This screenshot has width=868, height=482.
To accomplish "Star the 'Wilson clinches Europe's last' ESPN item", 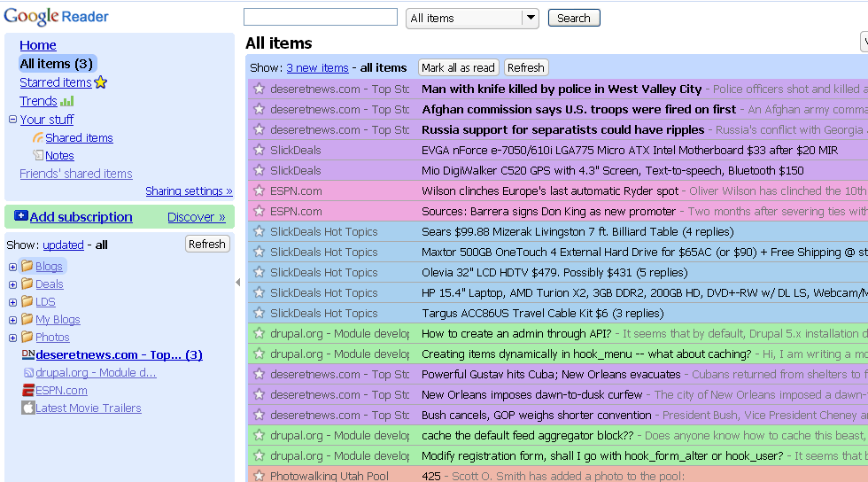I will 259,190.
